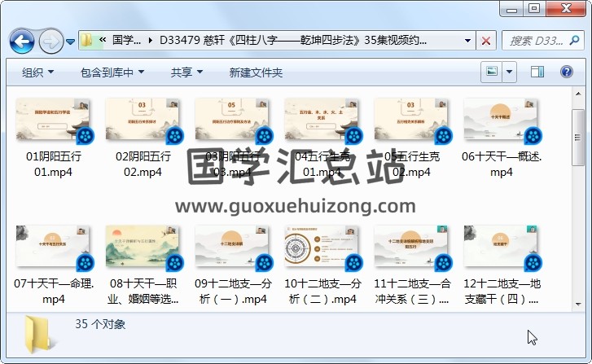
Task: Click the file name 01阴阳五行01.mp4
Action: [x=53, y=164]
